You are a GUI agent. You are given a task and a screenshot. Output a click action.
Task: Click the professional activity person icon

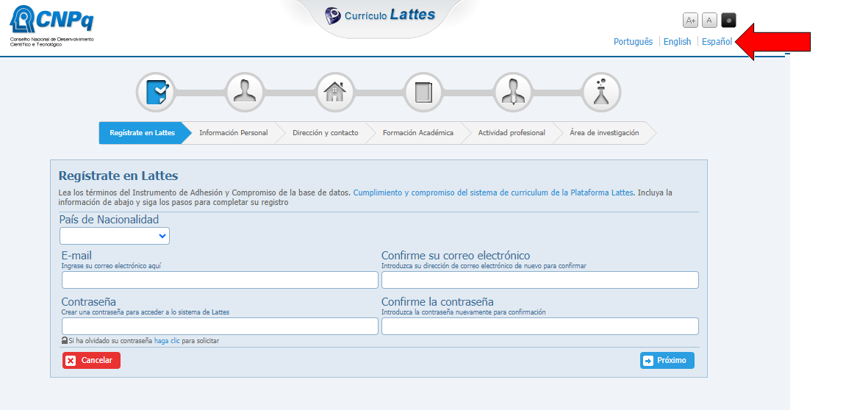(512, 93)
